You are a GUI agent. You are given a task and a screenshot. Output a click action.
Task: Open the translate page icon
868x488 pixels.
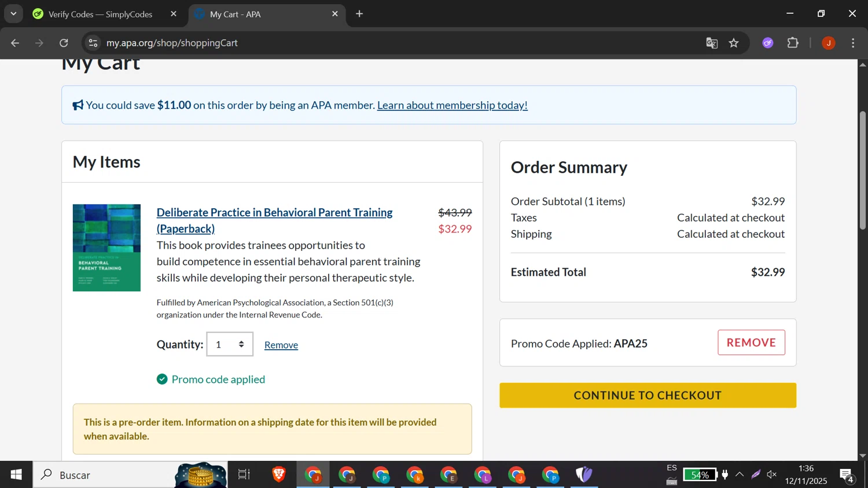[x=712, y=43]
